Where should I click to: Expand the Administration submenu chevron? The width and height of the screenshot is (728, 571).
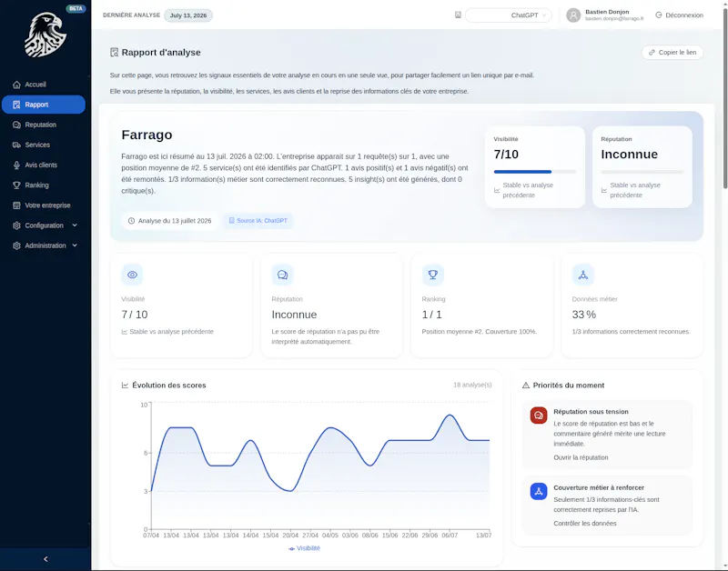coord(75,245)
